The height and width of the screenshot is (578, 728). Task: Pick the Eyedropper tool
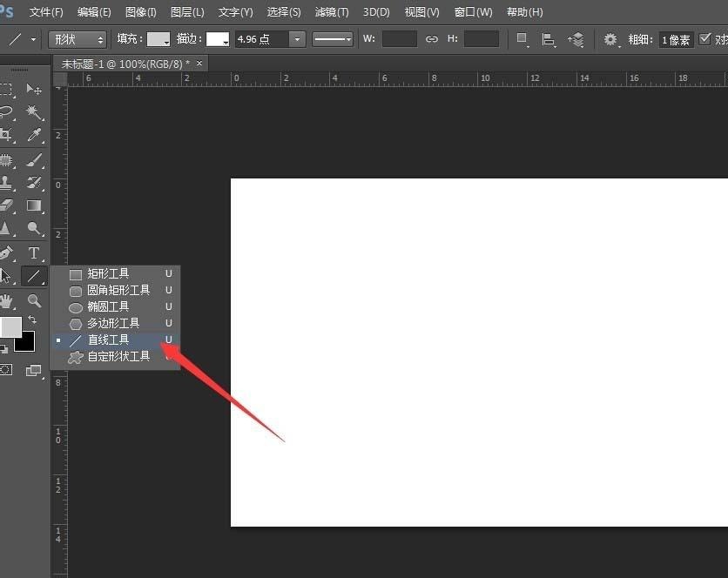34,135
